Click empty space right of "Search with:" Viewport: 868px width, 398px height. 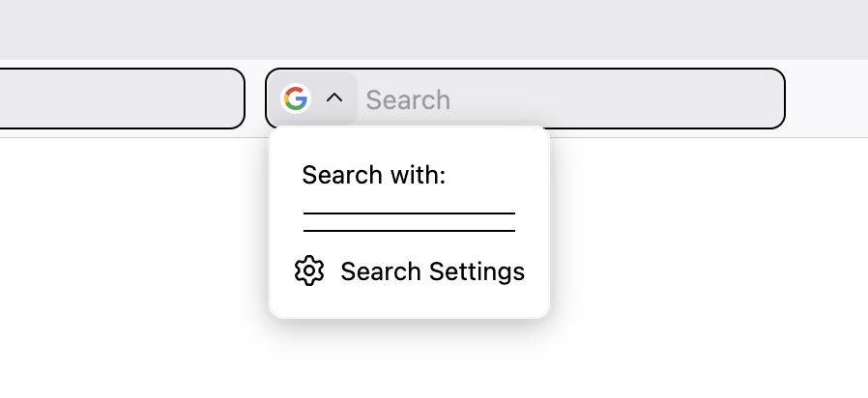[x=493, y=175]
